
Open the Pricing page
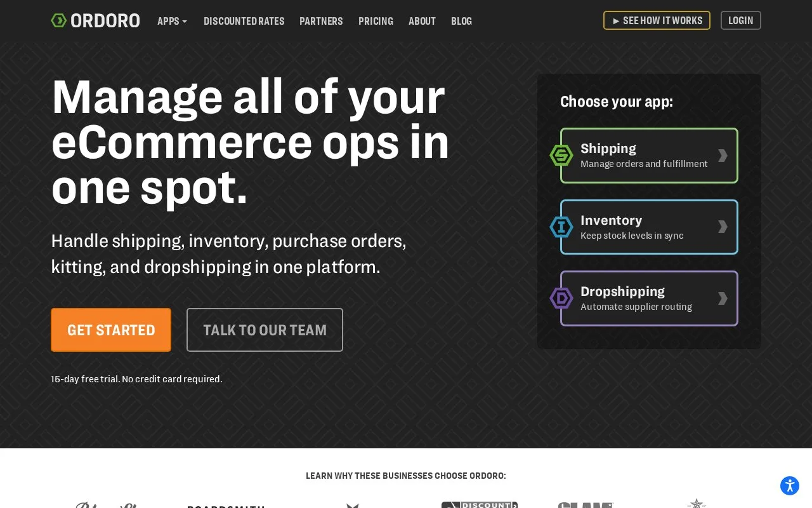point(376,21)
